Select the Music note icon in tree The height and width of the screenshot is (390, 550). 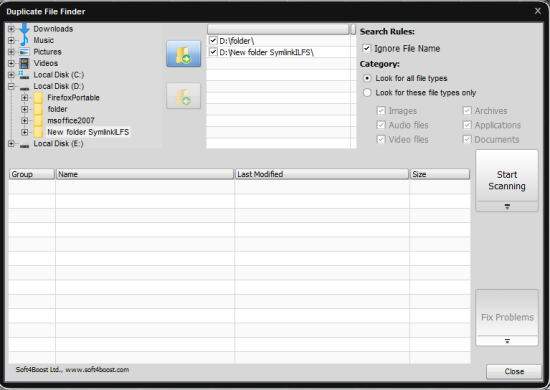click(x=24, y=40)
